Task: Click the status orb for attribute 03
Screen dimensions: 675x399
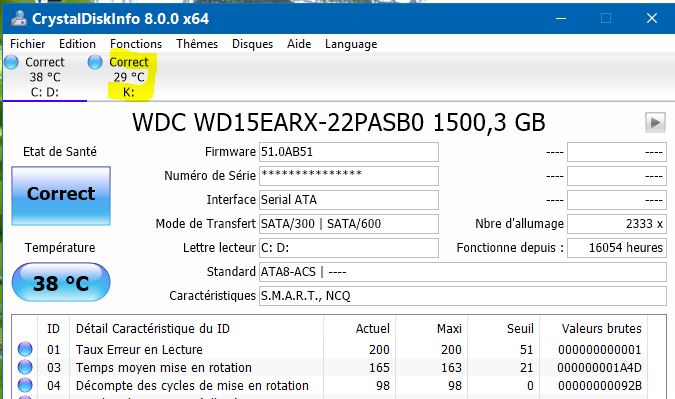Action: click(25, 367)
